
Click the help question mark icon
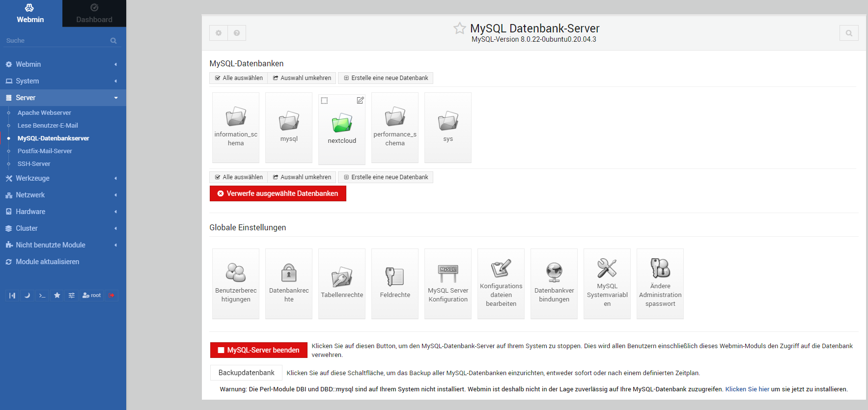click(x=237, y=33)
